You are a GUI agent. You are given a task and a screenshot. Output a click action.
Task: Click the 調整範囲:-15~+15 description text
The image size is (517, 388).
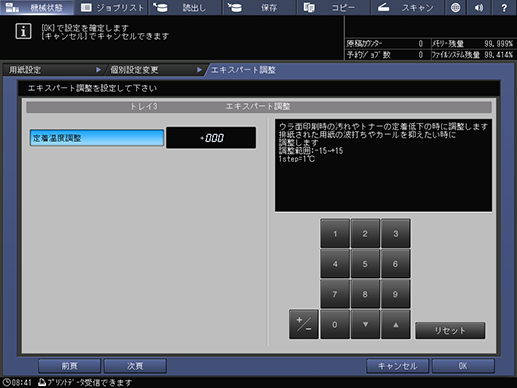pyautogui.click(x=311, y=151)
